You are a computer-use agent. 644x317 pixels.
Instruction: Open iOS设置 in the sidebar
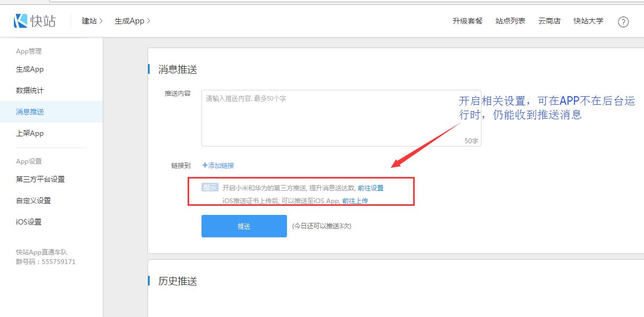pyautogui.click(x=29, y=222)
